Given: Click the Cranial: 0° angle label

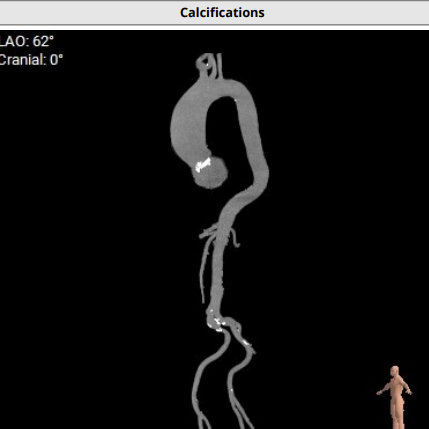Looking at the screenshot, I should 31,60.
